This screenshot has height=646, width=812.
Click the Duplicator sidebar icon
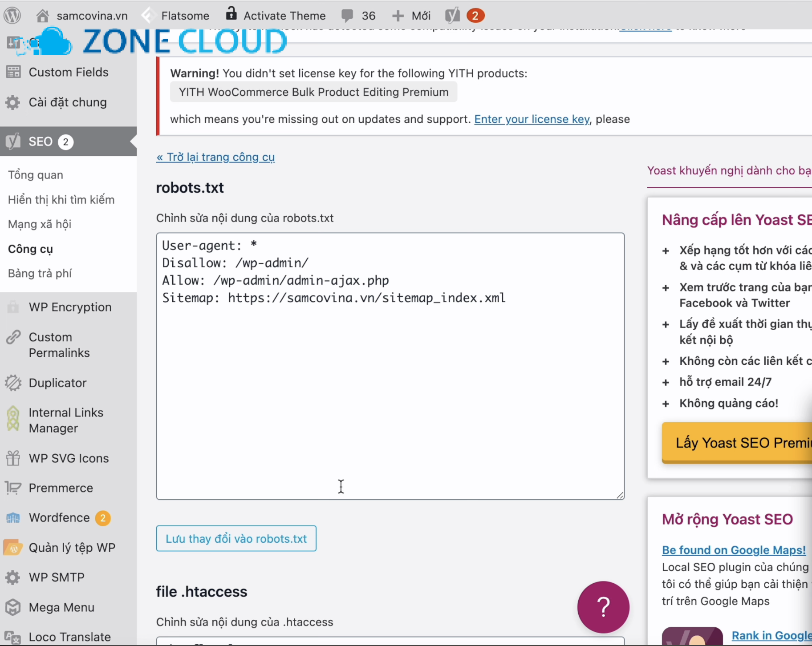coord(13,383)
